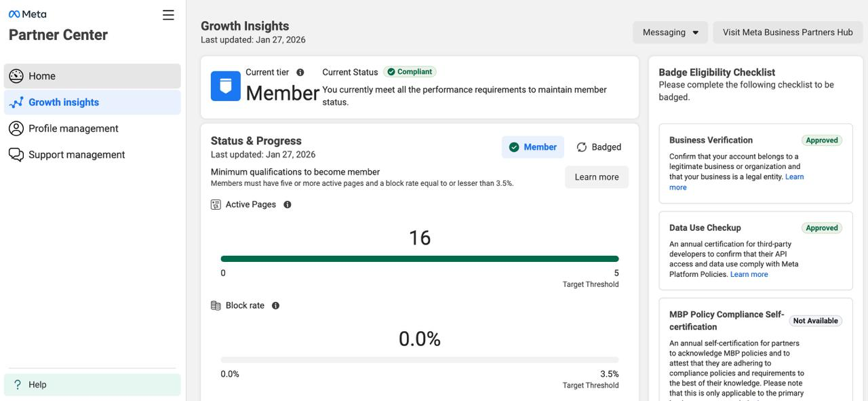
Task: Select the Member status toggle
Action: pos(533,147)
